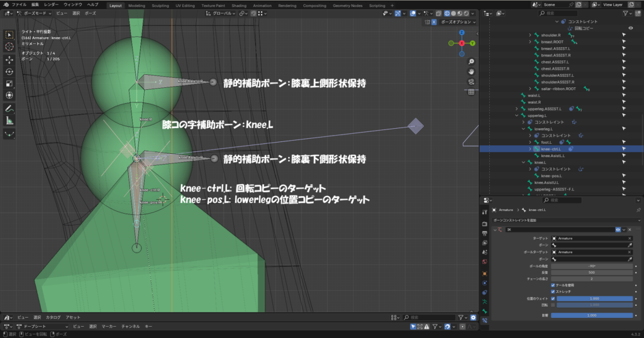Open the グローバル transform orientation dropdown
The height and width of the screenshot is (338, 644).
[221, 13]
